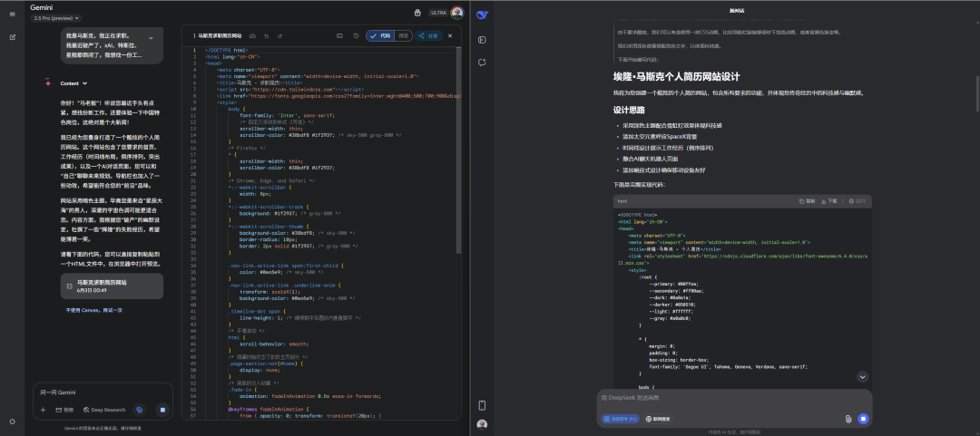This screenshot has width=980, height=436.
Task: Open the 2.5 Pro (preview) model dropdown
Action: [56, 17]
